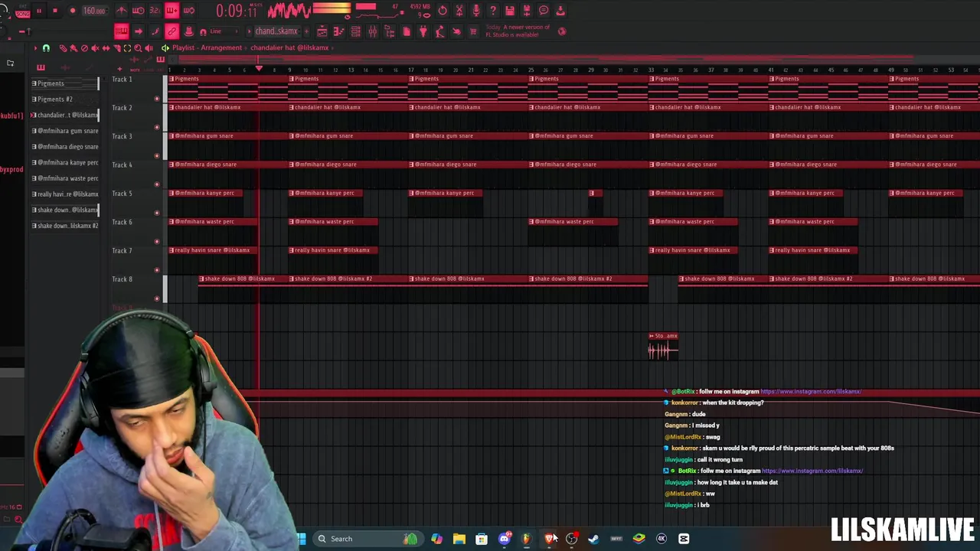The image size is (980, 551).
Task: Toggle wait for input to start
Action: pyautogui.click(x=138, y=11)
